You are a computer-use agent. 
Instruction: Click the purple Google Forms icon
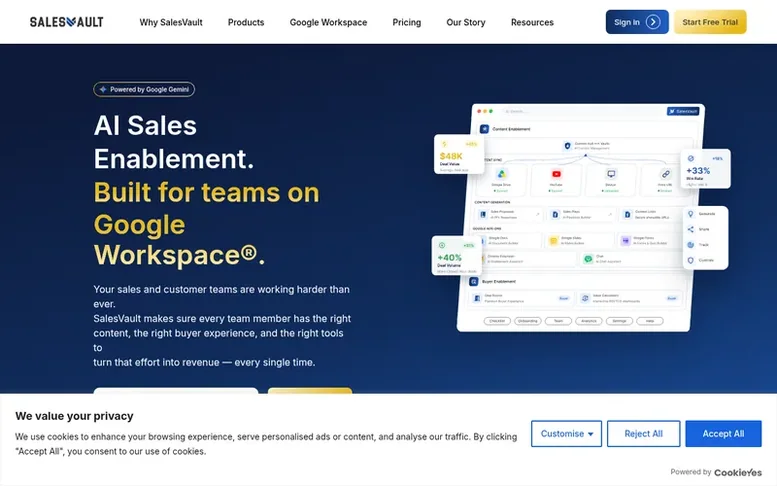coord(625,241)
